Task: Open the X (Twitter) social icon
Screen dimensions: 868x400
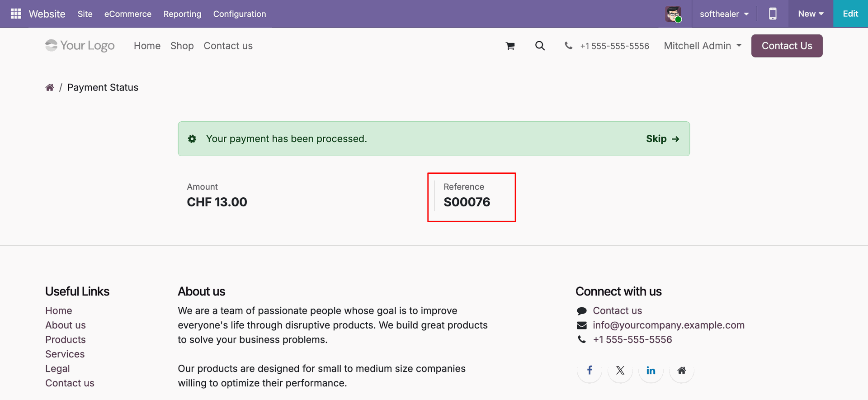Action: click(620, 370)
